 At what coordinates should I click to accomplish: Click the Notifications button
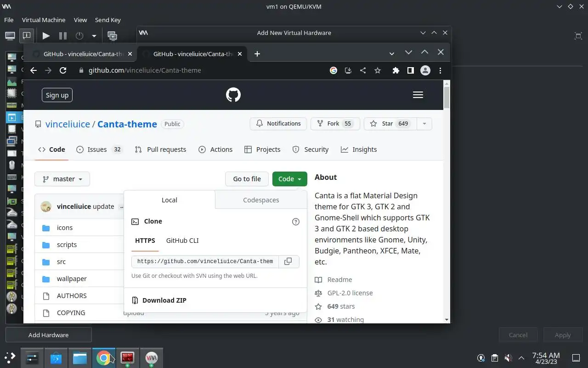pyautogui.click(x=278, y=124)
